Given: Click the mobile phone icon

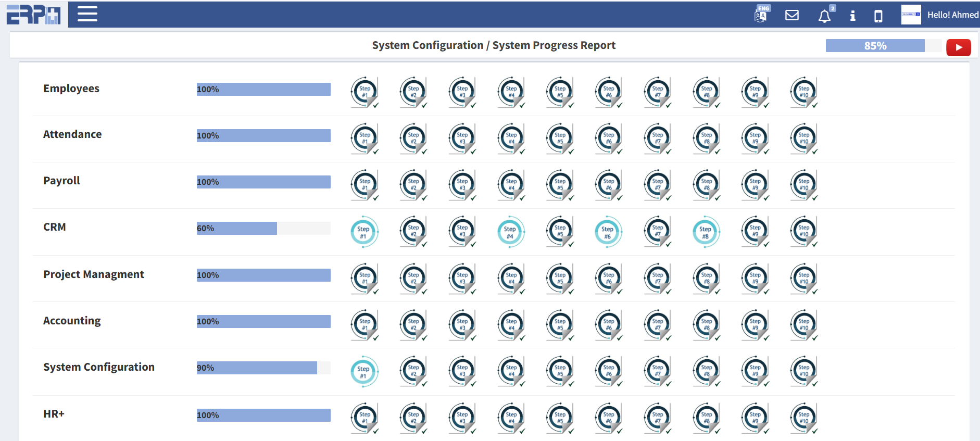Looking at the screenshot, I should 878,16.
